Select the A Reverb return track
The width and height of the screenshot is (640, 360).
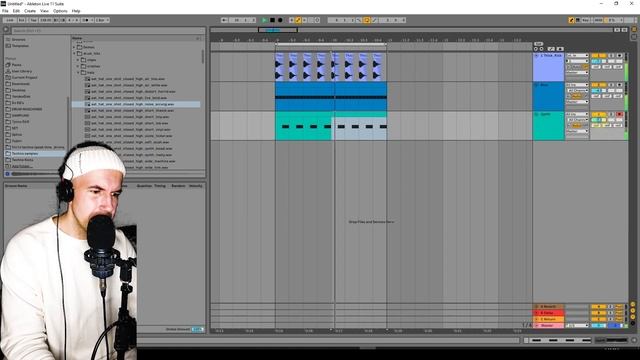549,307
